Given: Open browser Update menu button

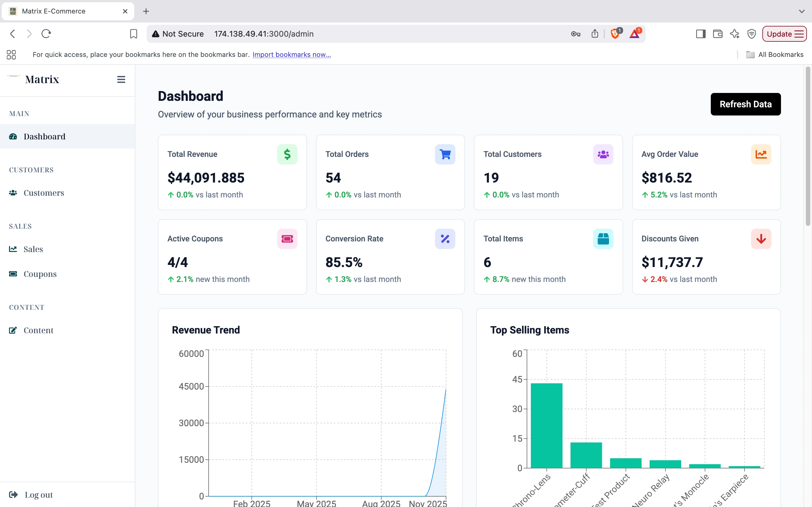Looking at the screenshot, I should point(784,34).
